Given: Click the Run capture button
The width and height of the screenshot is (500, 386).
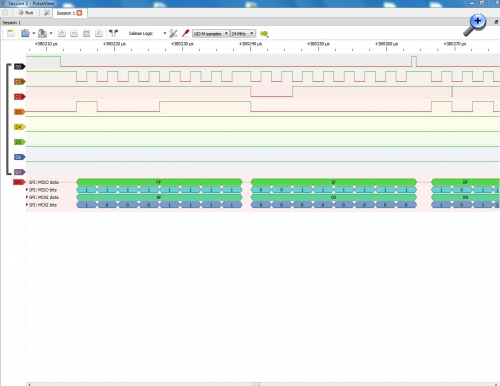Looking at the screenshot, I should [x=26, y=13].
